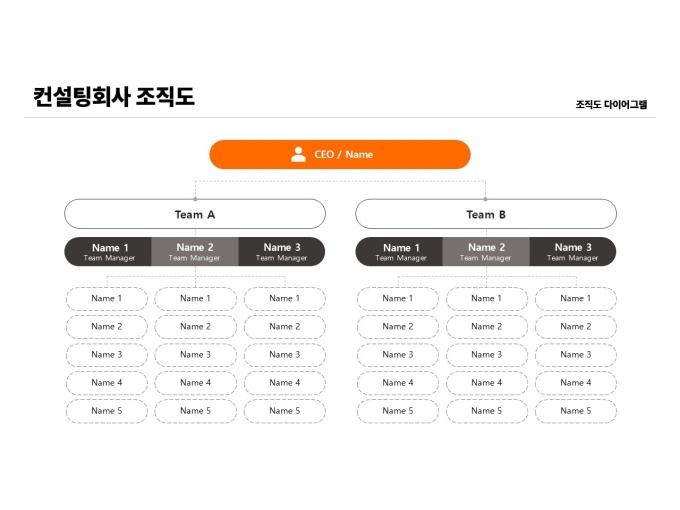Select Name 2 Team Manager under Team B
The image size is (680, 510).
(486, 252)
